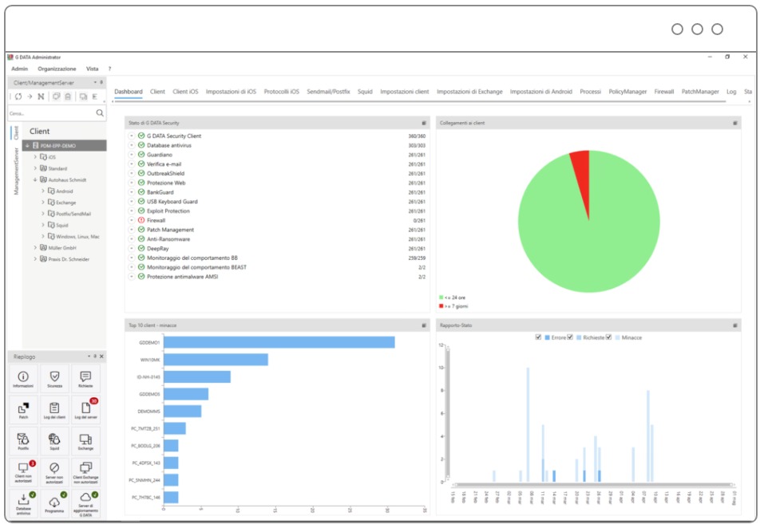Viewport: 764px width, 532px height.
Task: Open the Postfix tile in Riepilogo
Action: [23, 441]
